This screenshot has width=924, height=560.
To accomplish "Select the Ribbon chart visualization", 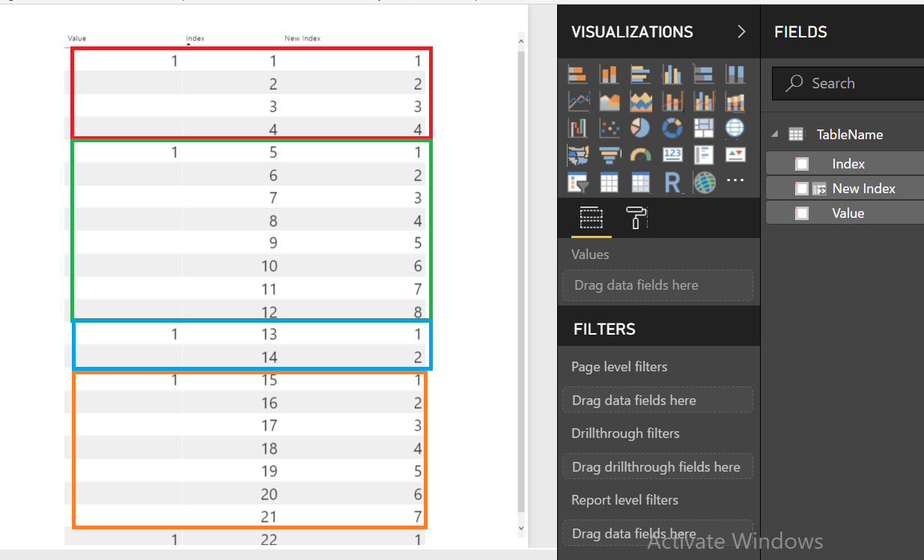I will click(735, 101).
